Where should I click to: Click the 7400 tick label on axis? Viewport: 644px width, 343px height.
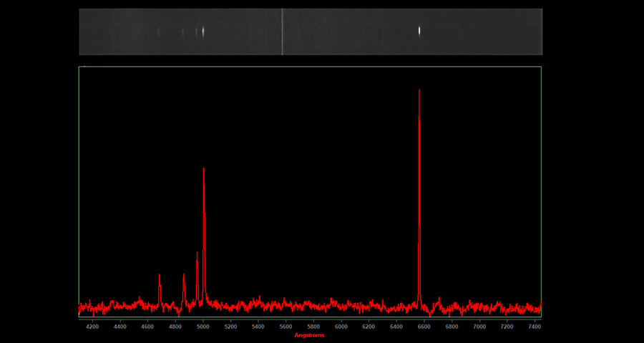pyautogui.click(x=534, y=327)
